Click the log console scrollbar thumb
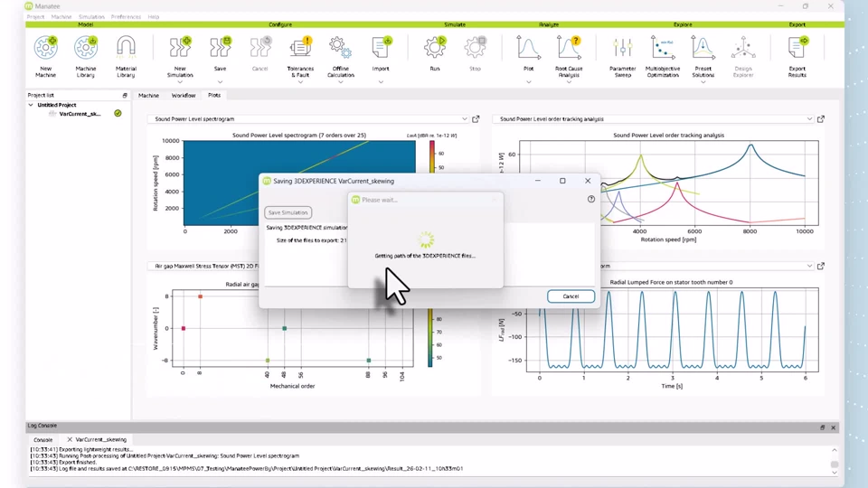This screenshot has width=868, height=488. click(x=835, y=465)
